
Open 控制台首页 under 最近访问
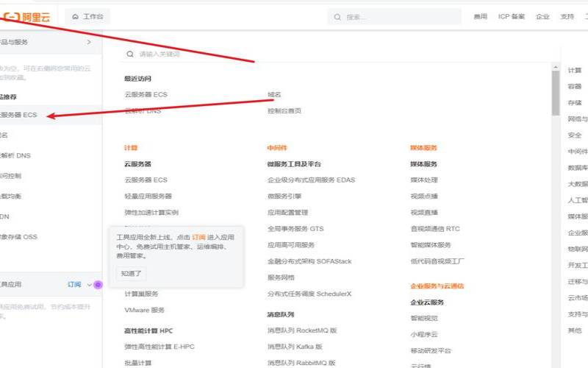click(284, 111)
